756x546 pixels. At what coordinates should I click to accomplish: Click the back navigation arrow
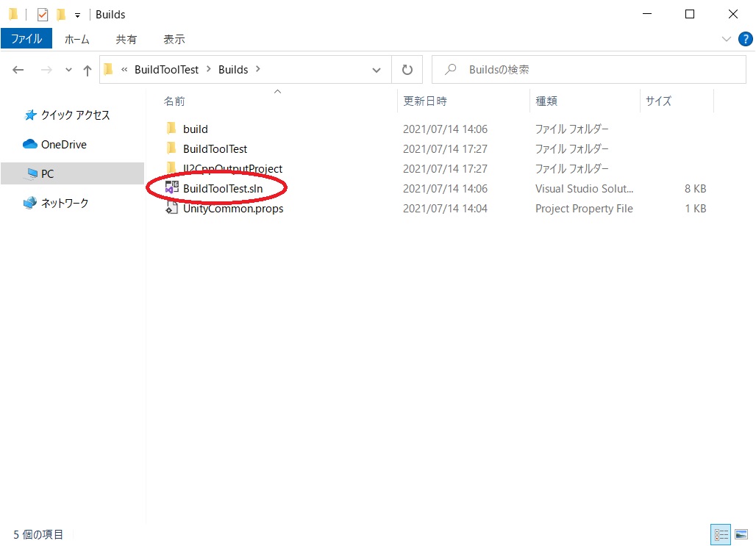pos(18,70)
